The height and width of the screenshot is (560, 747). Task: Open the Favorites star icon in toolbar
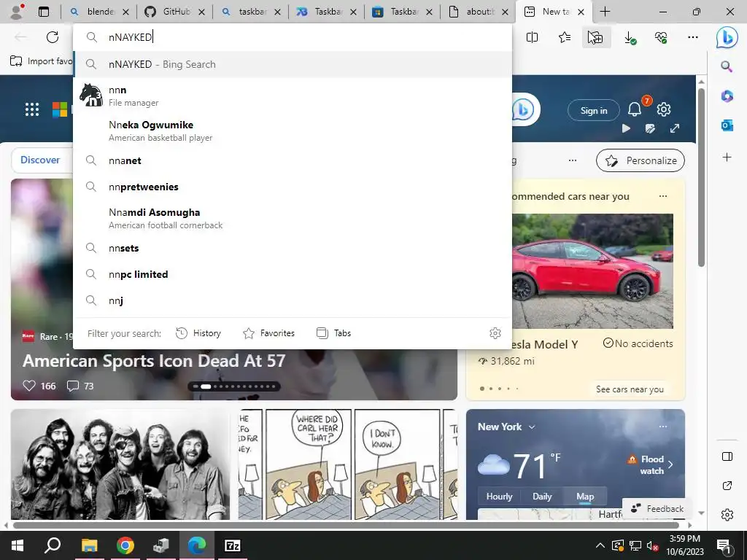tap(565, 37)
